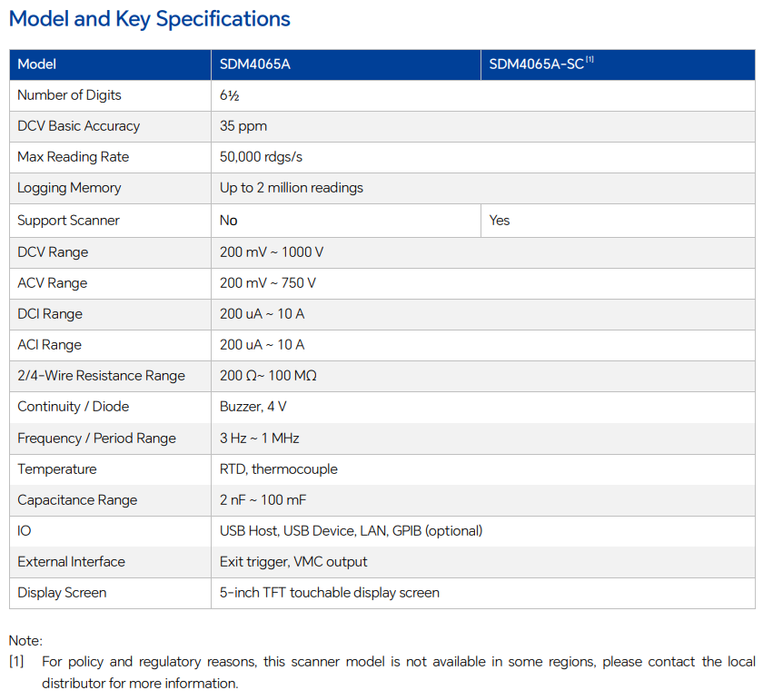This screenshot has height=700, width=763.
Task: Click the "ACV Range" row label
Action: tap(52, 283)
